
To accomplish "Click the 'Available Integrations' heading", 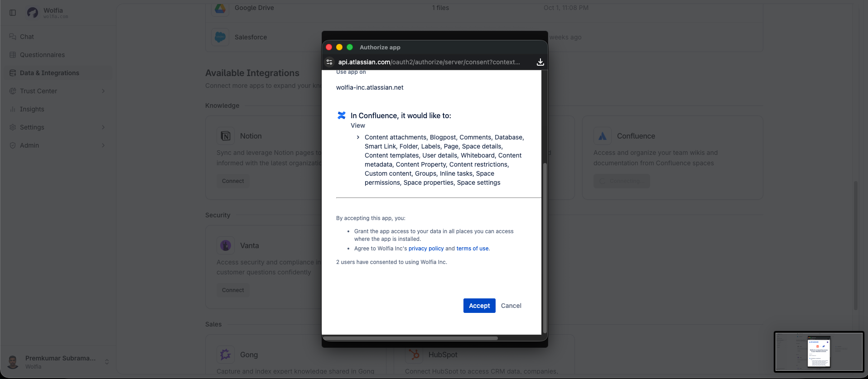I will pyautogui.click(x=252, y=73).
